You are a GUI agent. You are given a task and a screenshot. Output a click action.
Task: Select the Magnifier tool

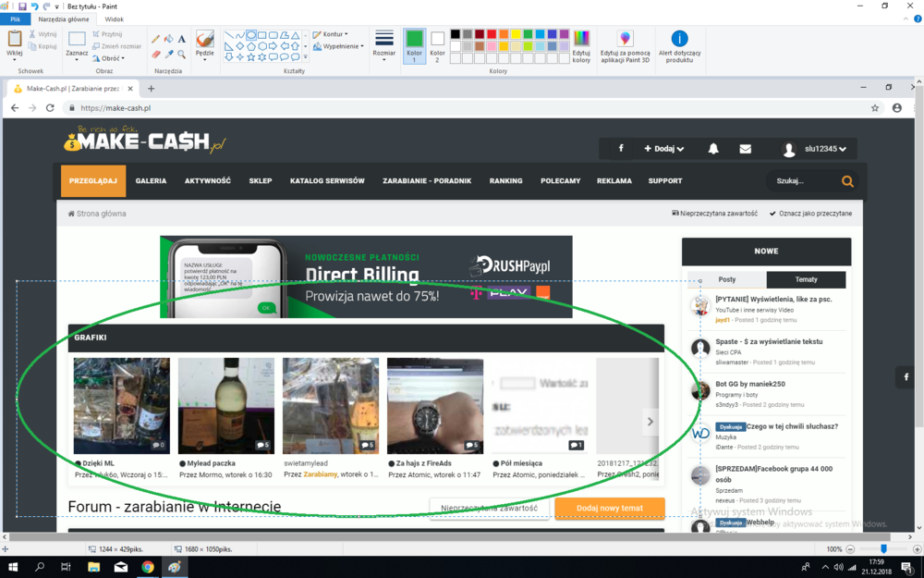182,55
